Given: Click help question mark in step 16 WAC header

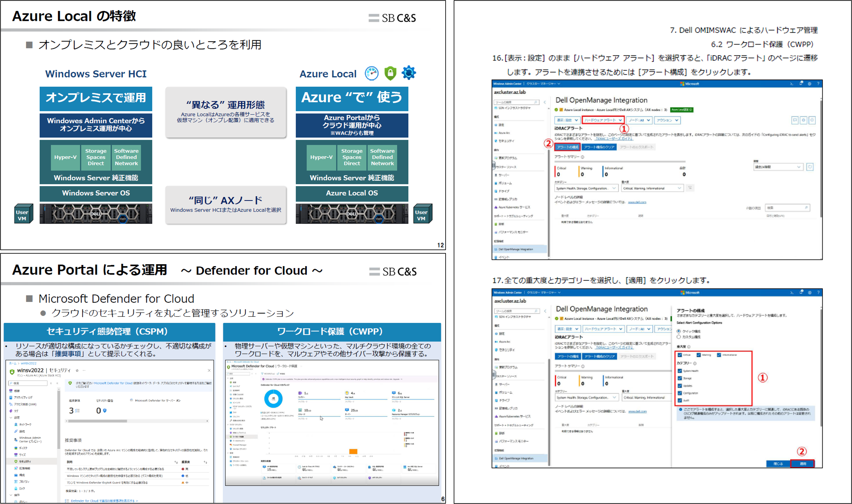Looking at the screenshot, I should click(x=818, y=84).
